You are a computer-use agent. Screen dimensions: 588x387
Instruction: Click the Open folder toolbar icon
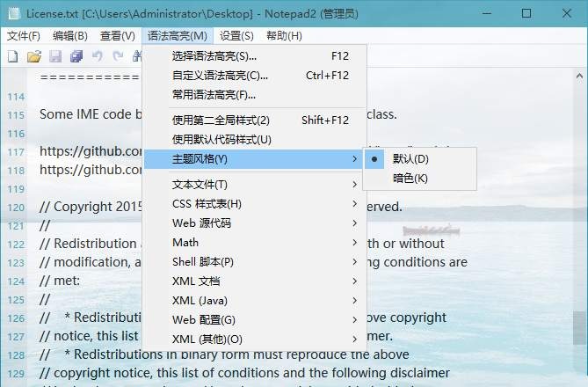click(x=34, y=56)
